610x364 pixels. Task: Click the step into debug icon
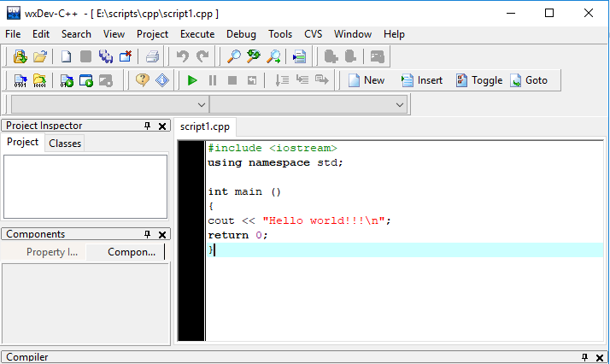point(282,80)
